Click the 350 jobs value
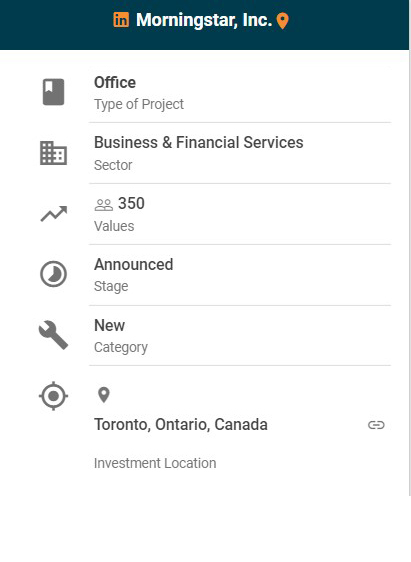The image size is (411, 562). (131, 204)
